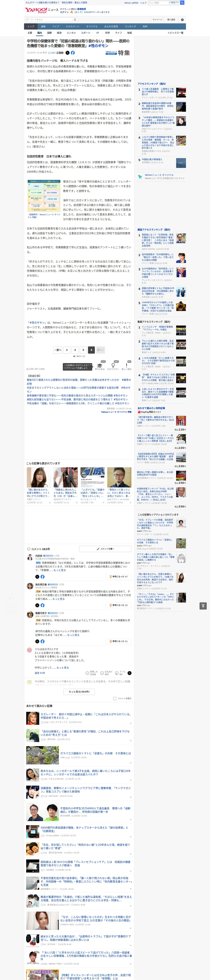Open the 安住アナ suggested search
This screenshot has height=980, width=210.
(174, 3)
